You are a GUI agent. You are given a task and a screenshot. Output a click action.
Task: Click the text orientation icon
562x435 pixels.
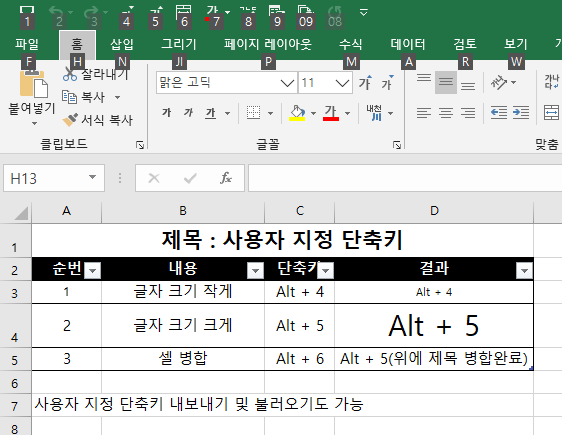click(499, 83)
